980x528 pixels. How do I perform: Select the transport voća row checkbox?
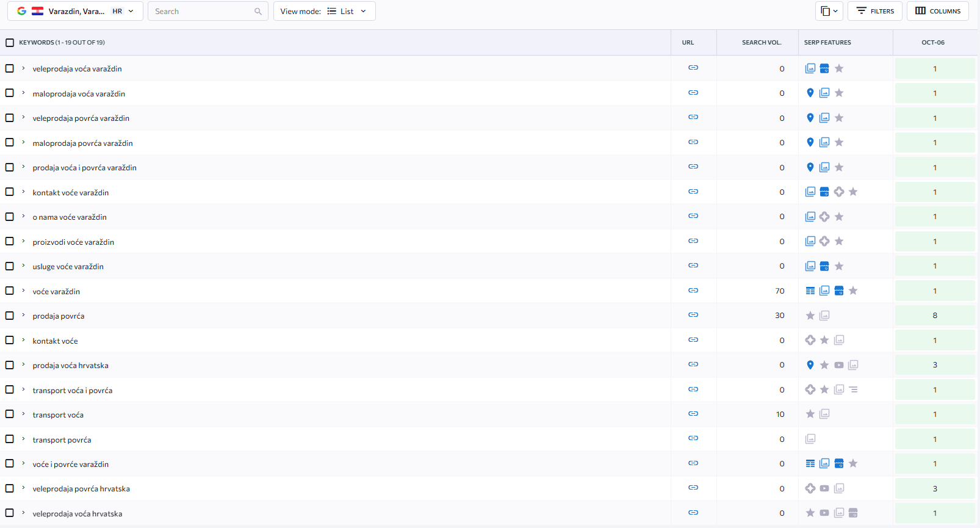coord(10,414)
